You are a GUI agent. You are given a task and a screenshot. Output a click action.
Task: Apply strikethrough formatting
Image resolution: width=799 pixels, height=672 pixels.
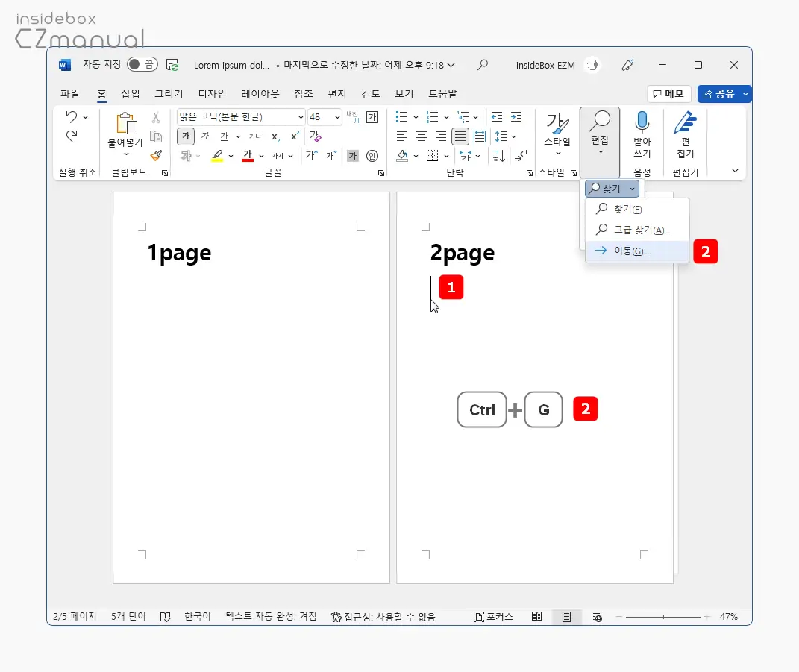[255, 136]
